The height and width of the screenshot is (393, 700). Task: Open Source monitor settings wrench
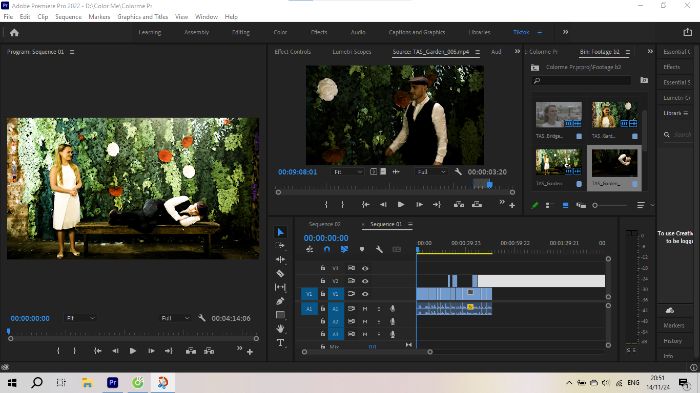point(458,171)
